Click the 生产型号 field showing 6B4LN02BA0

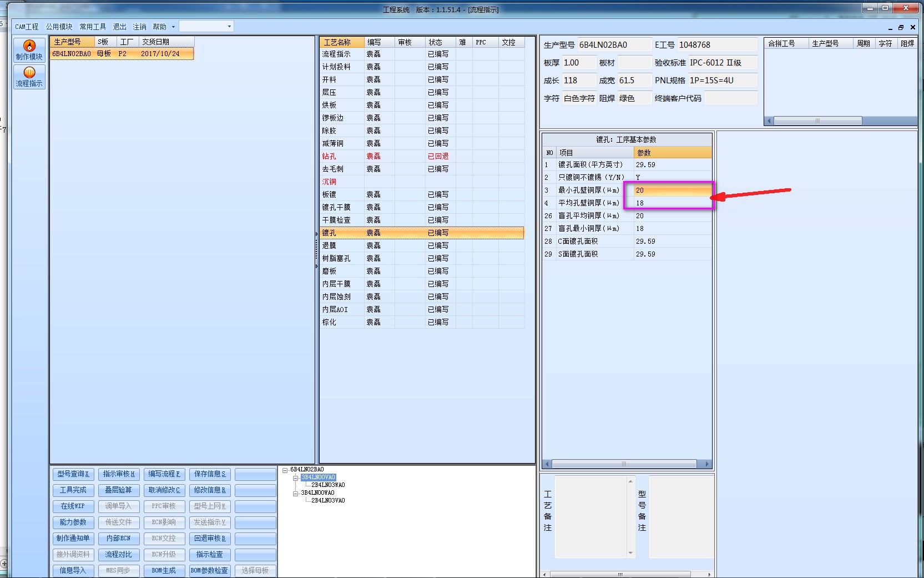[x=614, y=45]
